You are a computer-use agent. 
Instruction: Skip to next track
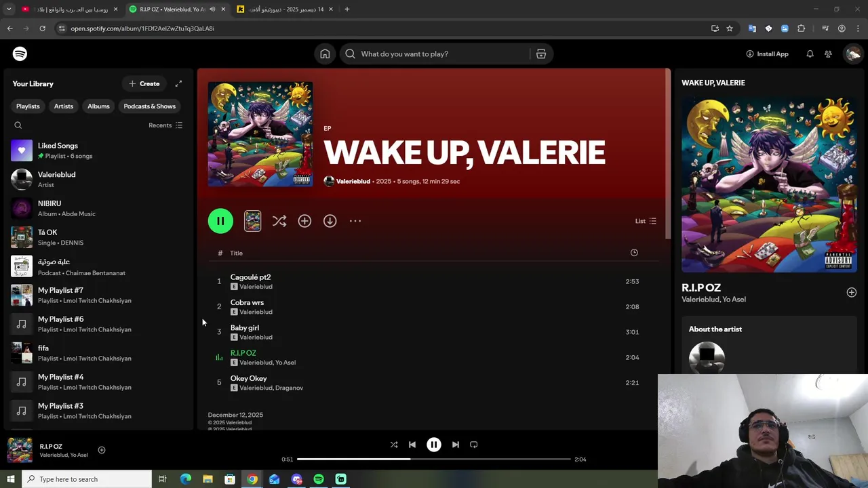(456, 445)
